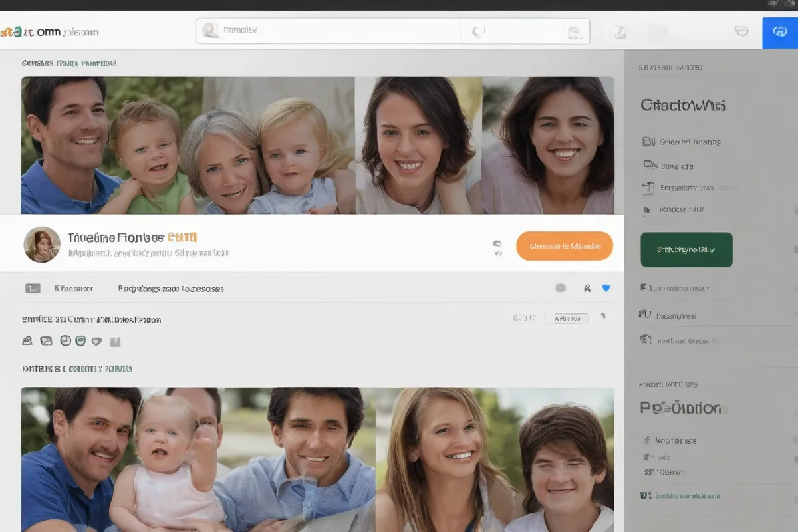Open the small outlined dropdown below the tab row
The image size is (798, 532).
570,318
